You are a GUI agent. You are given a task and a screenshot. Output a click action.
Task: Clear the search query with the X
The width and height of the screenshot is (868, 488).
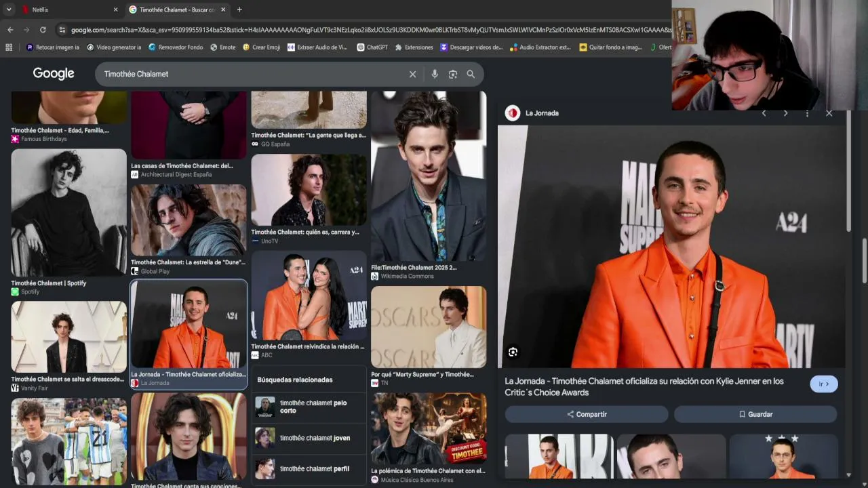(x=412, y=74)
